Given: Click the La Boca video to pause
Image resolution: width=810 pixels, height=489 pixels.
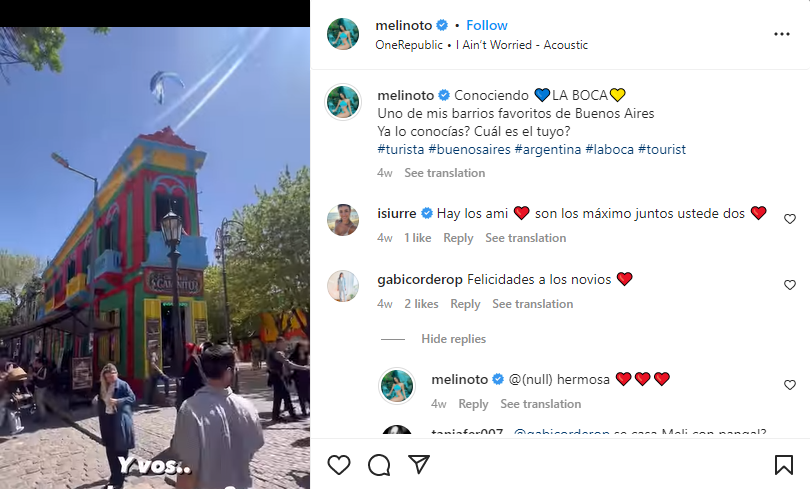Looking at the screenshot, I should [x=155, y=258].
